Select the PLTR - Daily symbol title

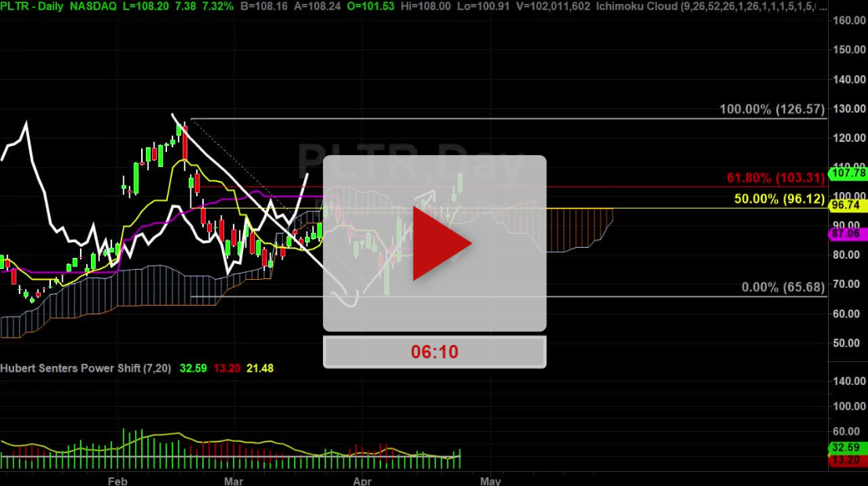(31, 6)
